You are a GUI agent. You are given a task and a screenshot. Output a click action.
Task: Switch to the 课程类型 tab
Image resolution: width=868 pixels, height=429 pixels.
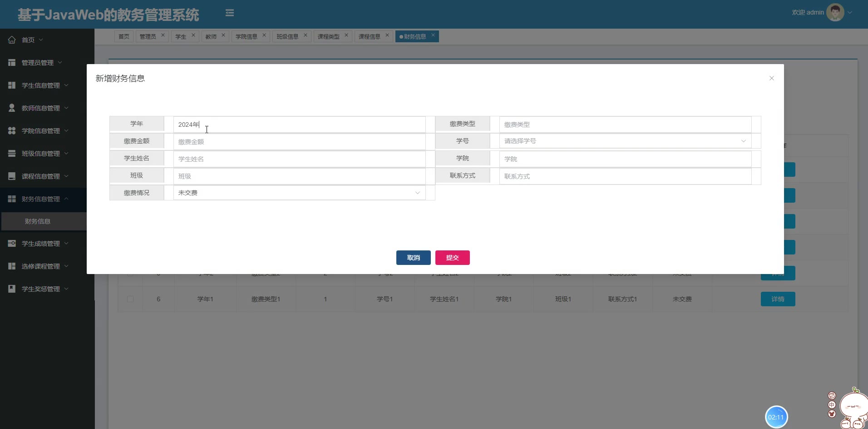pos(329,36)
